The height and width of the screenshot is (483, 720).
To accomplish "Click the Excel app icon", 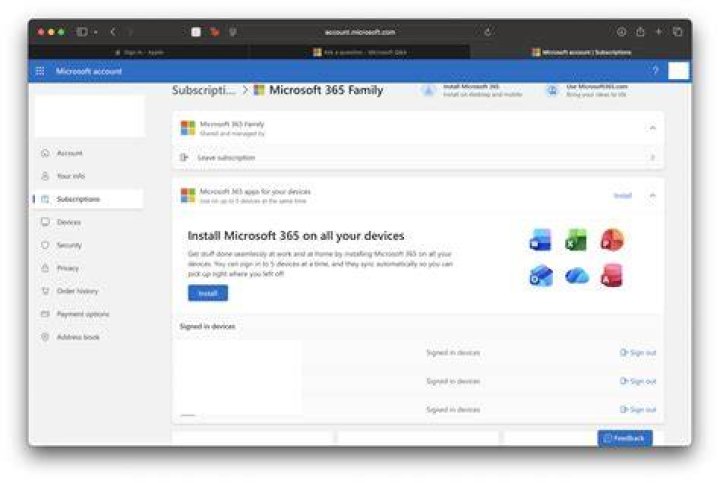I will coord(576,240).
